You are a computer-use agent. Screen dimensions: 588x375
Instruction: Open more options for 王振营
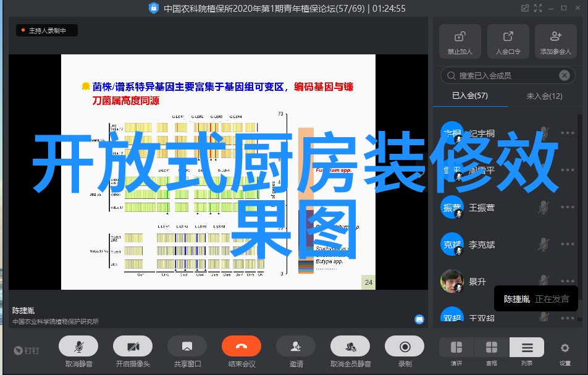pos(568,208)
